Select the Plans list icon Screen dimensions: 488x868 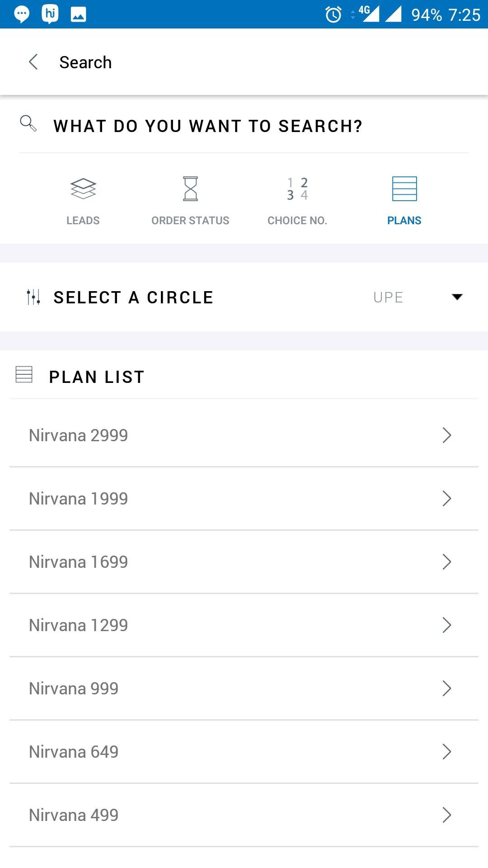(404, 189)
